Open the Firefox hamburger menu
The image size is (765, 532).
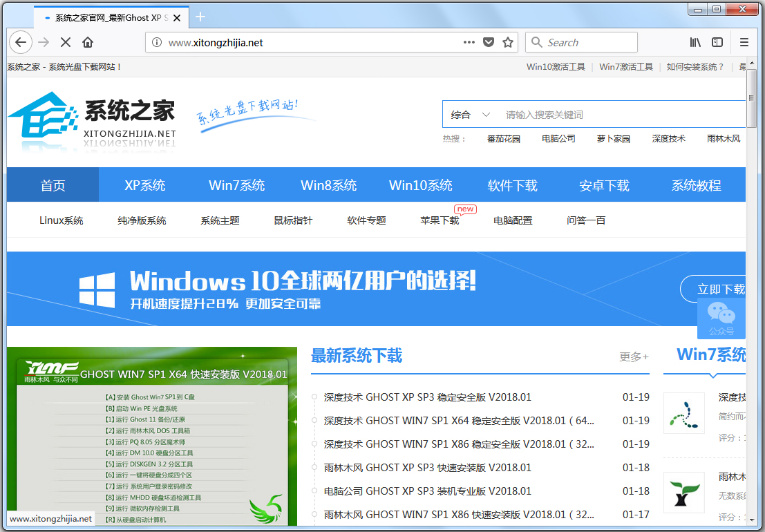click(x=744, y=42)
